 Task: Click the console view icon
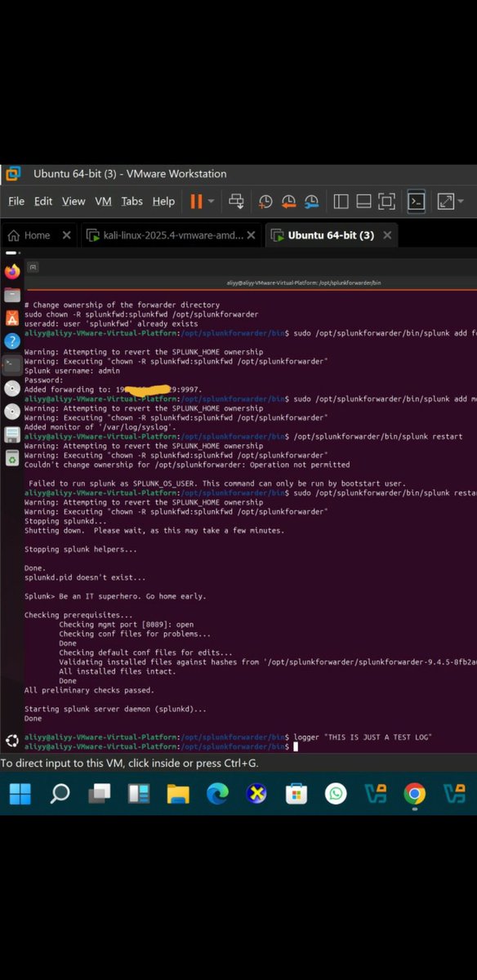[417, 201]
